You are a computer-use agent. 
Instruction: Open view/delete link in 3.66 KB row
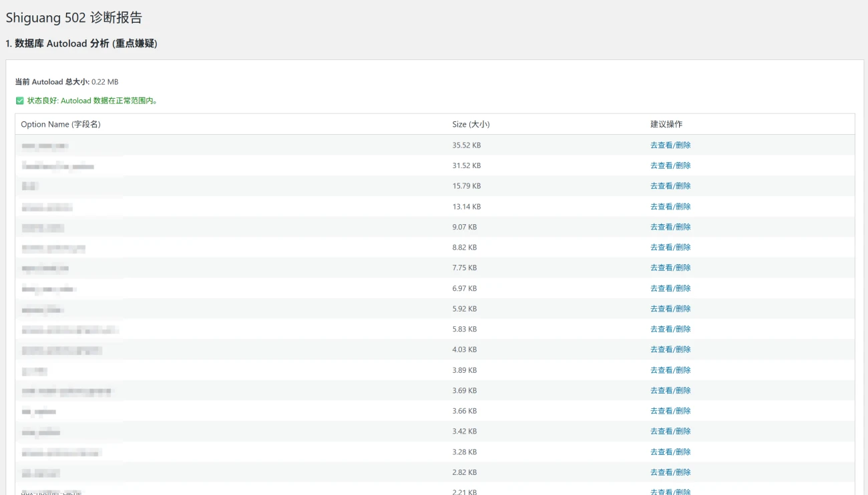click(x=670, y=411)
